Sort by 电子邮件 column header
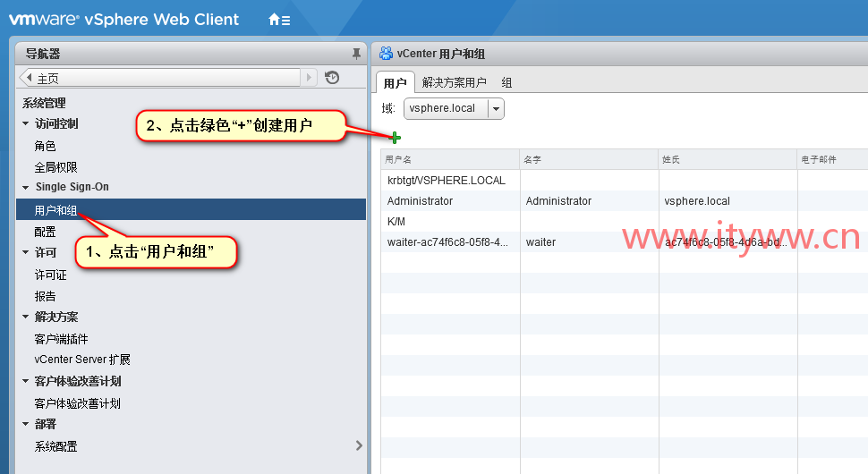868x474 pixels. click(x=832, y=159)
